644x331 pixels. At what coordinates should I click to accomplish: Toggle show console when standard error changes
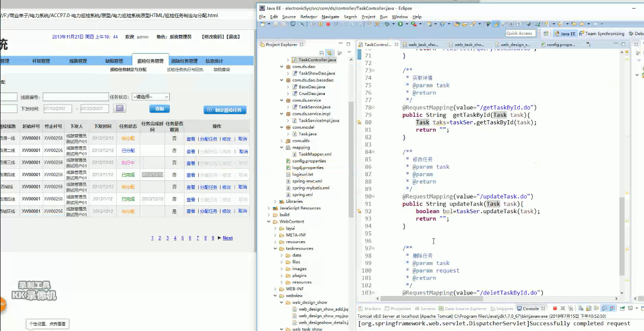(x=612, y=308)
